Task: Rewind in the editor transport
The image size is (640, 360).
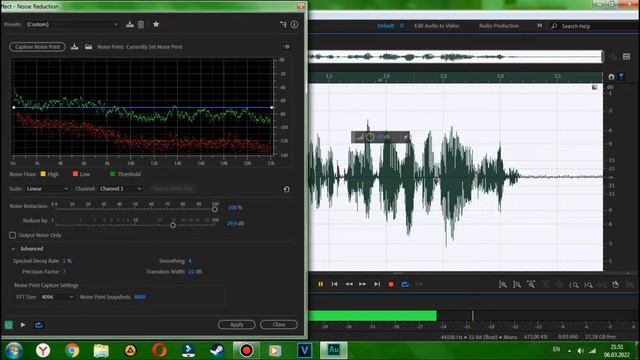Action: click(x=349, y=284)
